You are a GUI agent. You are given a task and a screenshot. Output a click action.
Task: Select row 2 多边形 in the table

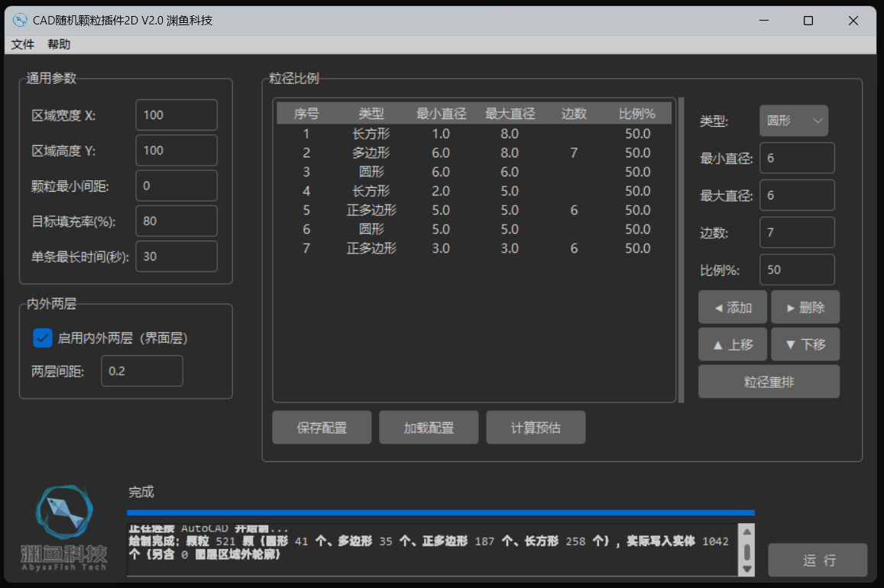(474, 153)
